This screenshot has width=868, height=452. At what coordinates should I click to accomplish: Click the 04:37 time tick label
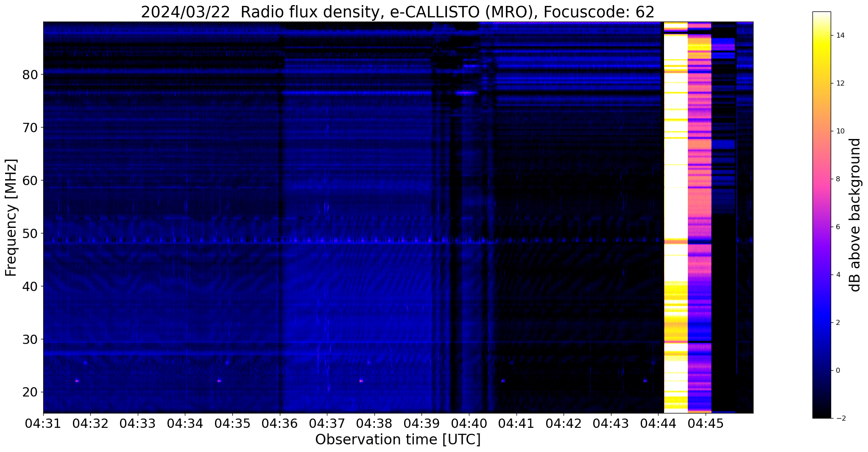coord(327,423)
